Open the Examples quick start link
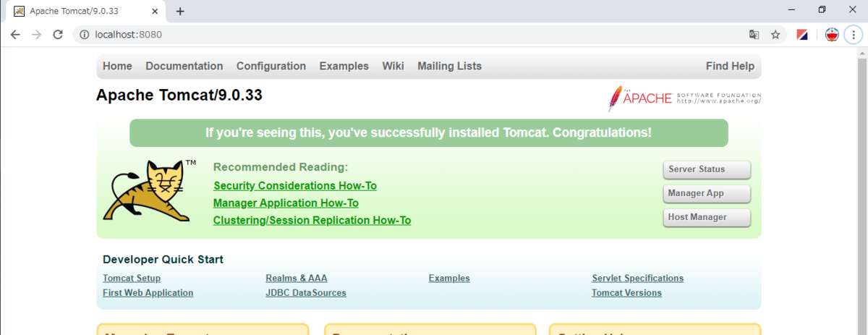 coord(449,278)
